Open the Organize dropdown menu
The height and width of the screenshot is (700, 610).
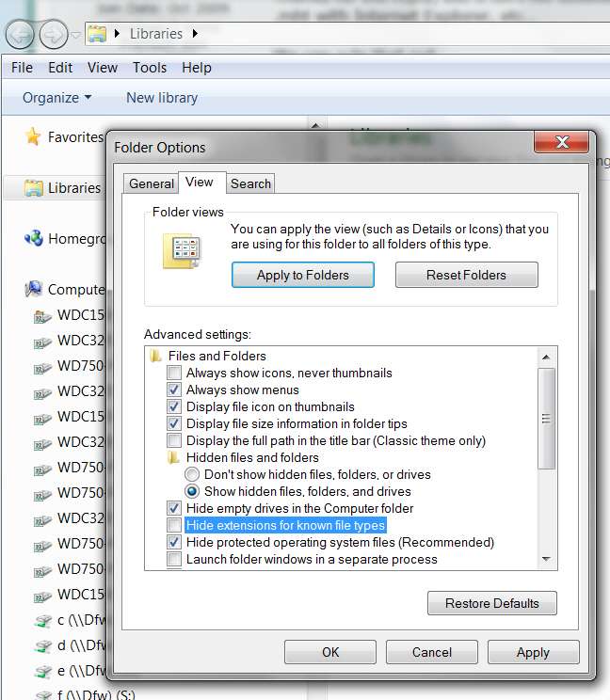56,97
